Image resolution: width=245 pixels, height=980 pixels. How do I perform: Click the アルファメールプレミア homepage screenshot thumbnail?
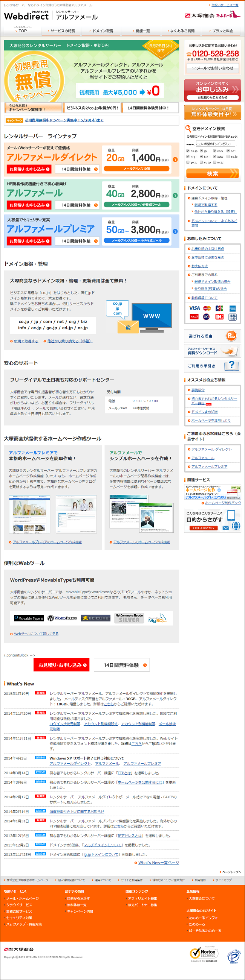[x=29, y=514]
